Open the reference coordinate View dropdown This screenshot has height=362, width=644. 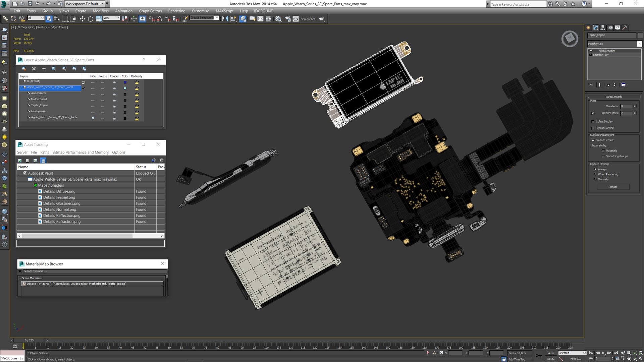click(111, 18)
